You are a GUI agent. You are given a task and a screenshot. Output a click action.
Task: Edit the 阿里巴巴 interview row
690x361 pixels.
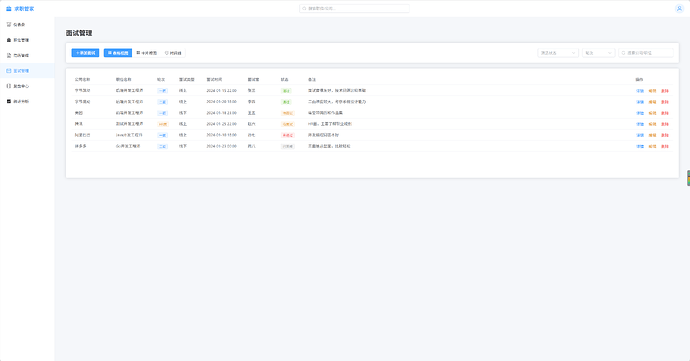pyautogui.click(x=652, y=135)
